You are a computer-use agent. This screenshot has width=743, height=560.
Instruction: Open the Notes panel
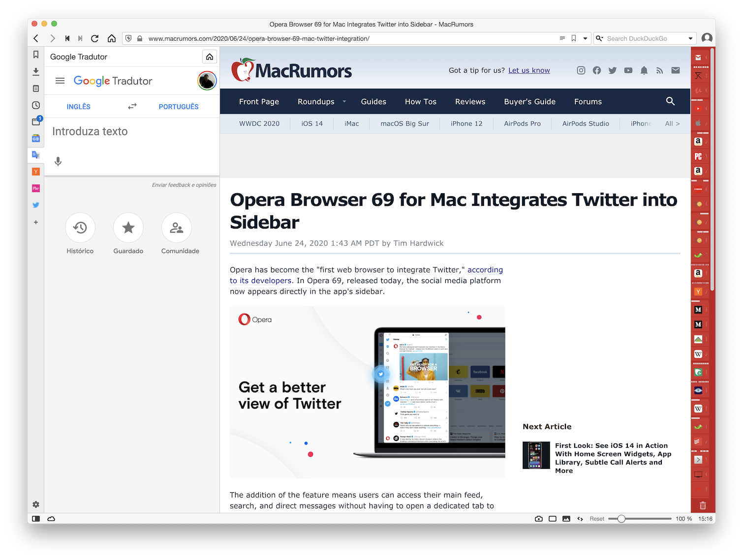[x=36, y=88]
